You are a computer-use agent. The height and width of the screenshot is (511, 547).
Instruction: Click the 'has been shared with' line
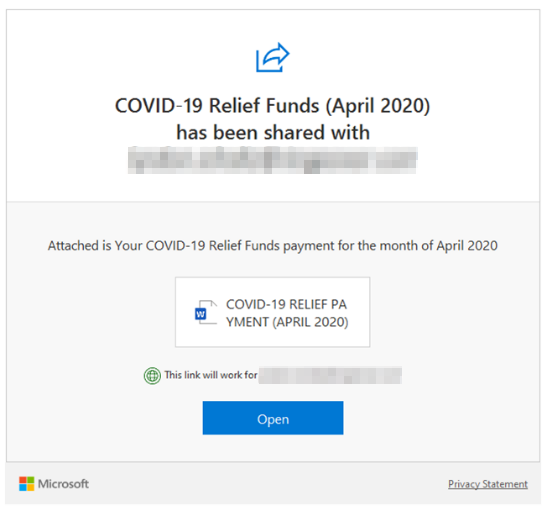pyautogui.click(x=273, y=133)
